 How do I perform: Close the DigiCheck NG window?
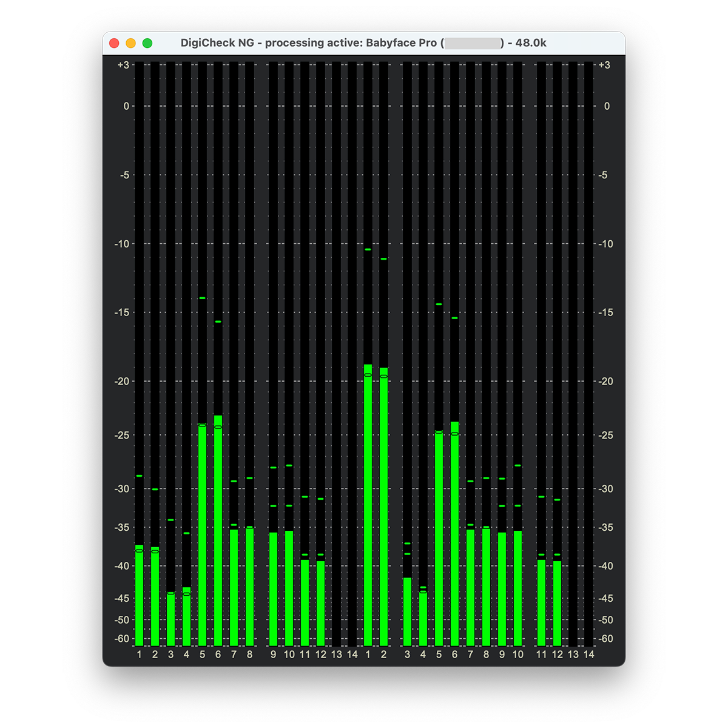[x=114, y=43]
